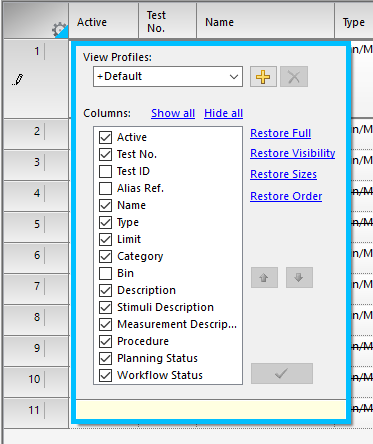Screen dimensions: 373x444
Task: Check the Bin column checkbox
Action: 105,273
